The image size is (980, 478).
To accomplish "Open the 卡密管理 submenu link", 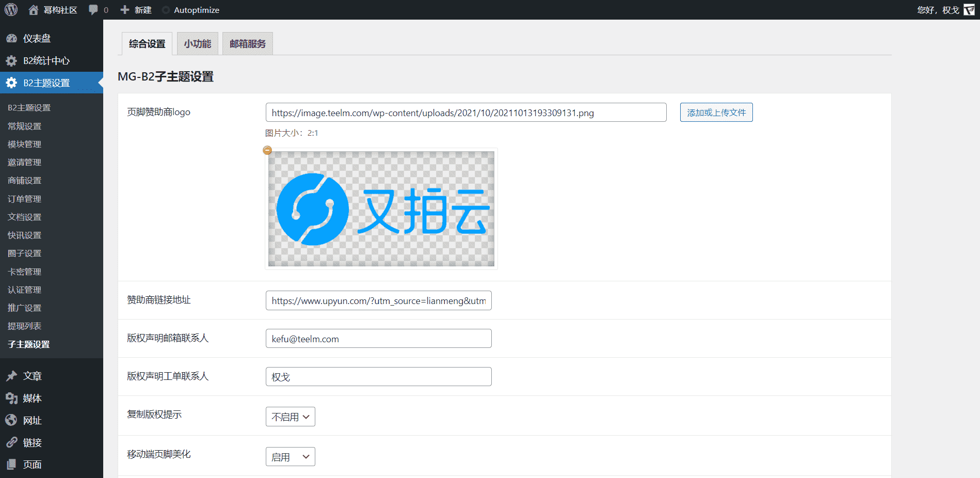I will [x=24, y=272].
